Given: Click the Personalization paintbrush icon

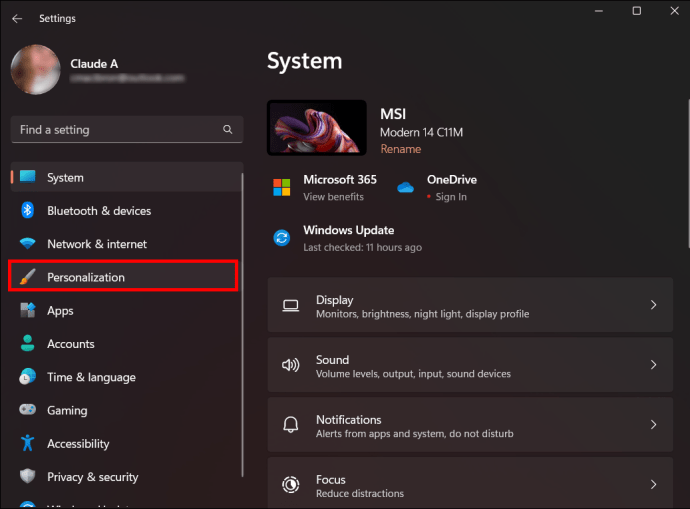Looking at the screenshot, I should 27,277.
